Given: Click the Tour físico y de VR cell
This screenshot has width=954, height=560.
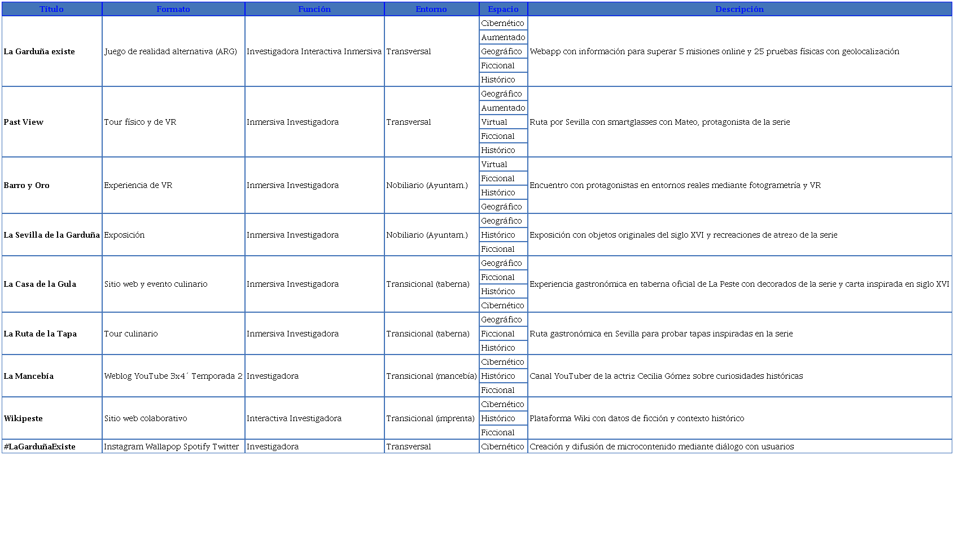Looking at the screenshot, I should click(140, 122).
